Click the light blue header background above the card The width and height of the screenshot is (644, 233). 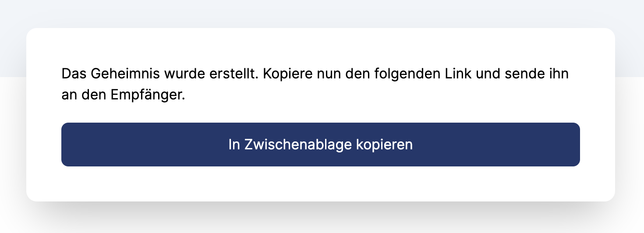click(x=322, y=13)
